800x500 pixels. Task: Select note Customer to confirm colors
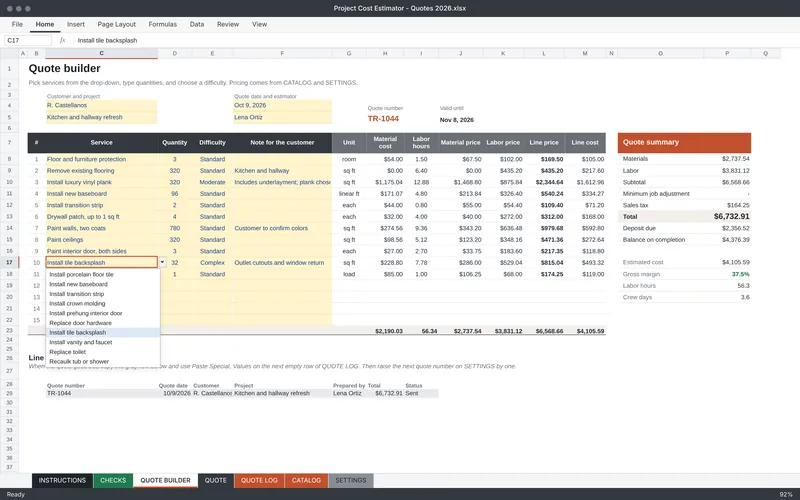click(282, 228)
